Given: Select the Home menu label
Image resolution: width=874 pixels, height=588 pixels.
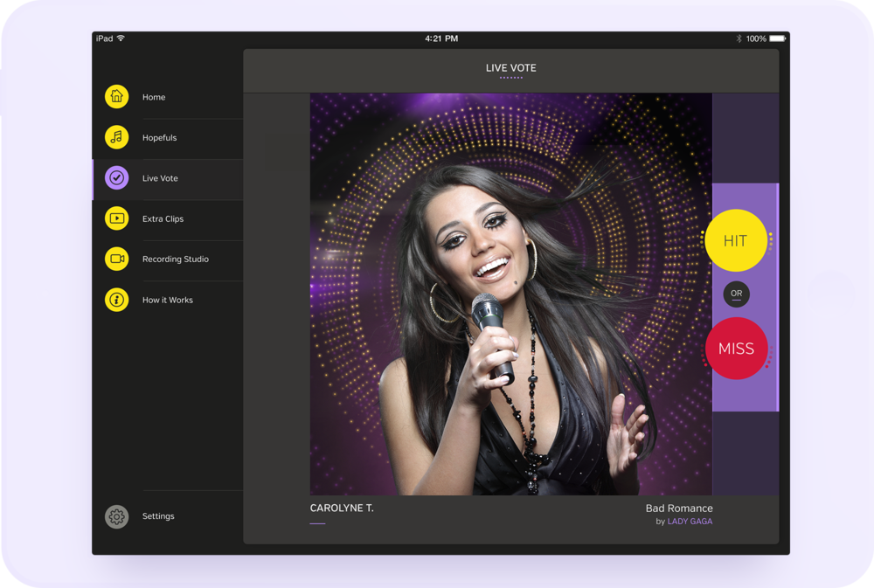Looking at the screenshot, I should point(154,97).
